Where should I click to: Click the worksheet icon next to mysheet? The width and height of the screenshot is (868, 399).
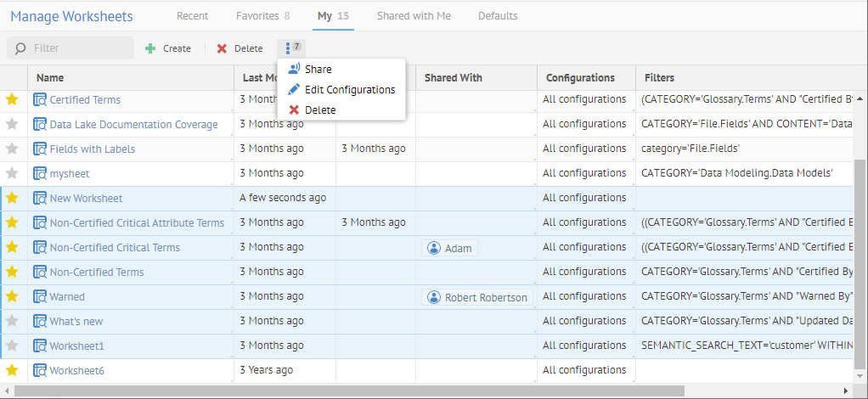tap(40, 173)
